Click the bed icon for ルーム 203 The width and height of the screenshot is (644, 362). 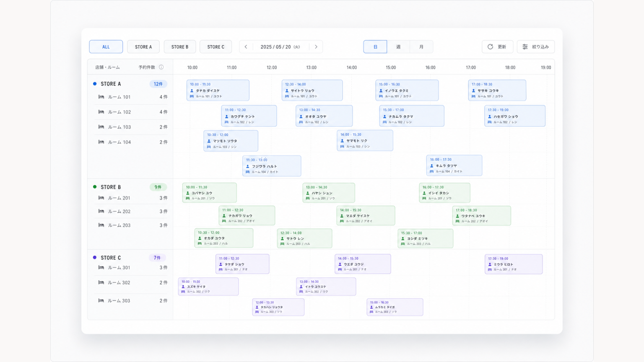pos(101,225)
